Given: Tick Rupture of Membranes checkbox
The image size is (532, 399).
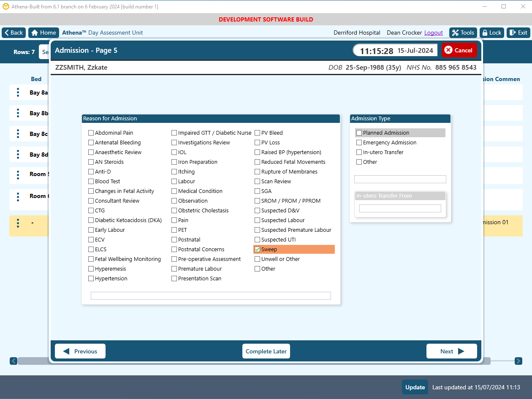Looking at the screenshot, I should pos(257,171).
